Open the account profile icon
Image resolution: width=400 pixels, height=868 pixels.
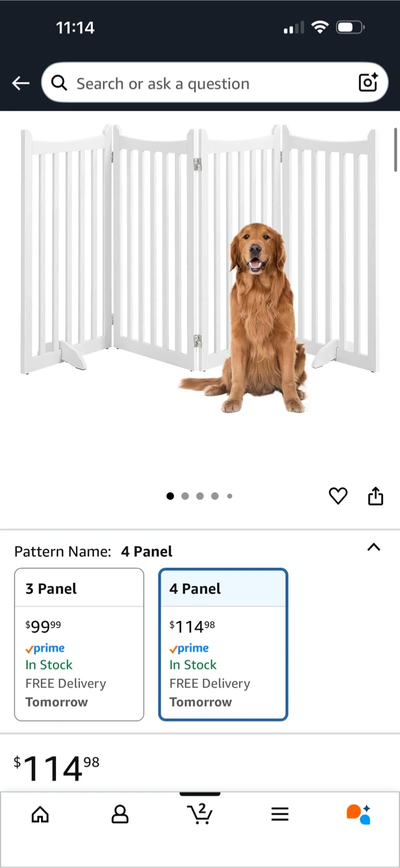click(x=120, y=814)
